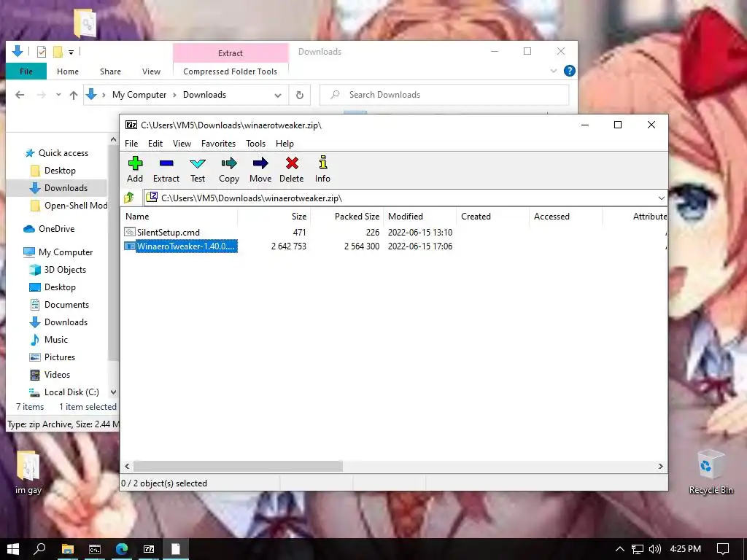Open Microsoft Edge from taskbar

[x=122, y=549]
